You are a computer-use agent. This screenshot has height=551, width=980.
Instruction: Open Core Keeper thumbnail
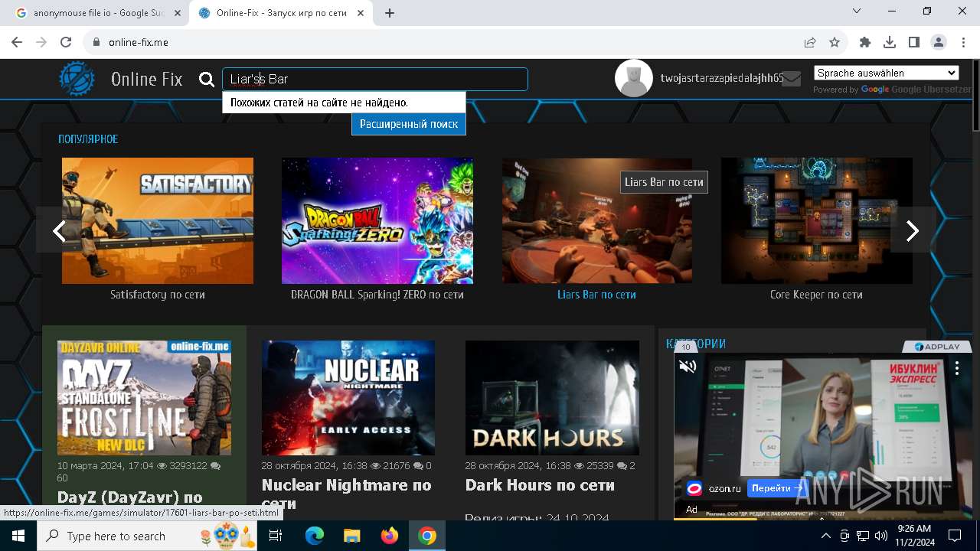pos(817,220)
